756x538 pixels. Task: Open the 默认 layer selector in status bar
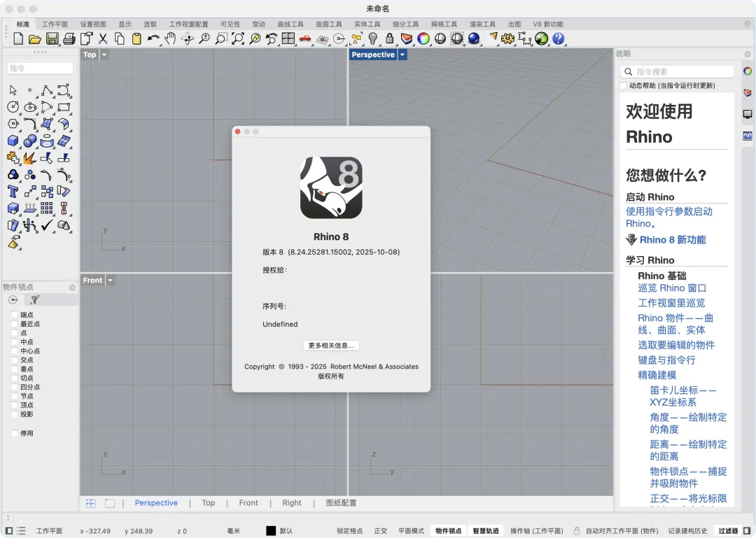[x=286, y=531]
